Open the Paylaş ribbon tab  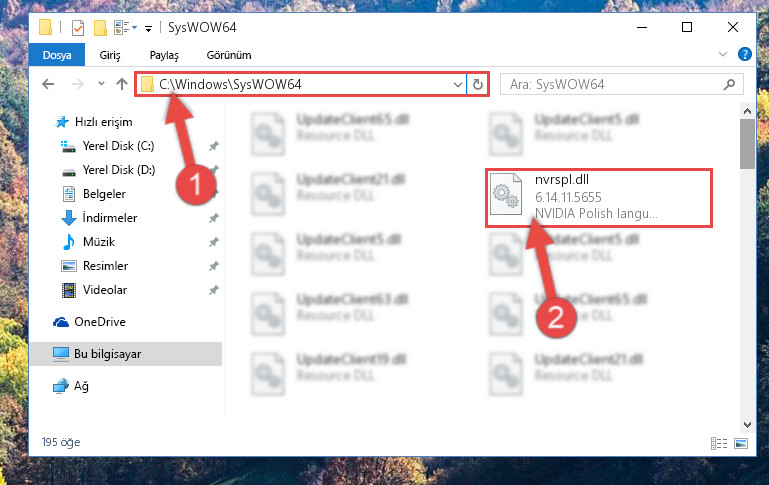point(164,55)
